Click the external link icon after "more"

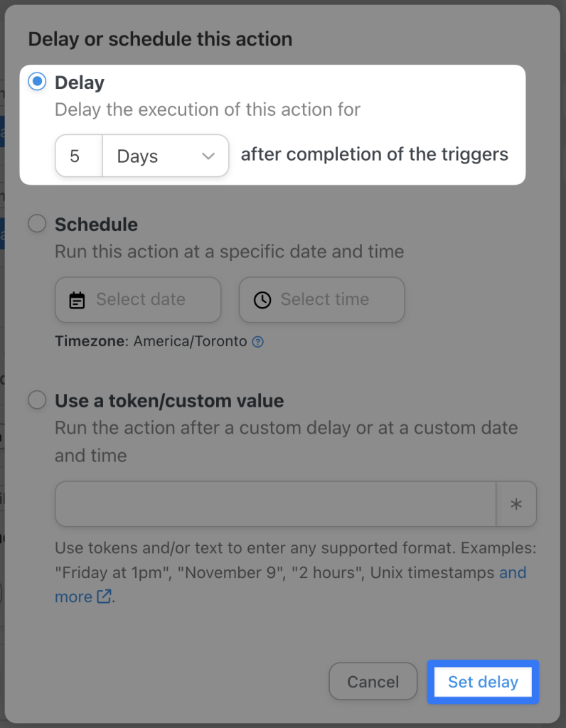point(105,596)
